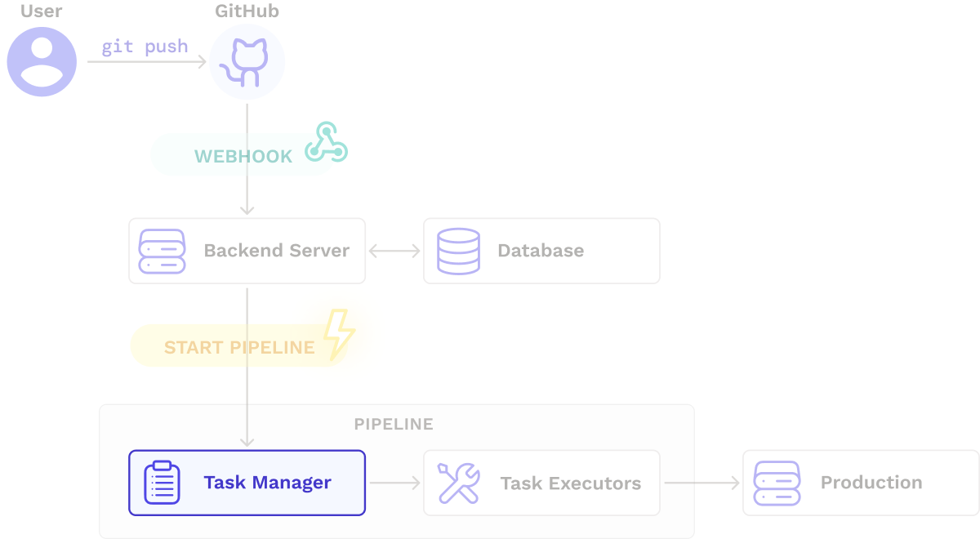Image resolution: width=980 pixels, height=539 pixels.
Task: Click the arrow between GitHub and Backend Server
Action: (x=247, y=163)
